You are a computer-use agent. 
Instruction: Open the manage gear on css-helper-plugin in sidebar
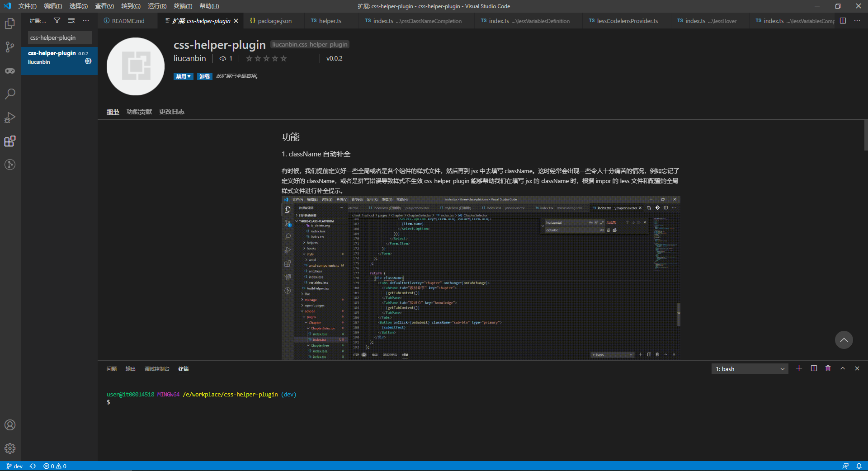(88, 61)
